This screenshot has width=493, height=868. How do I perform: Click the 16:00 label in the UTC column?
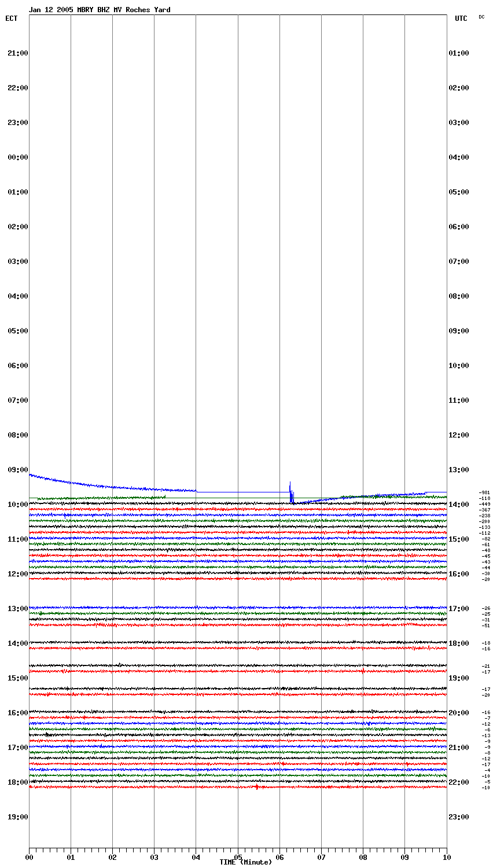(459, 574)
